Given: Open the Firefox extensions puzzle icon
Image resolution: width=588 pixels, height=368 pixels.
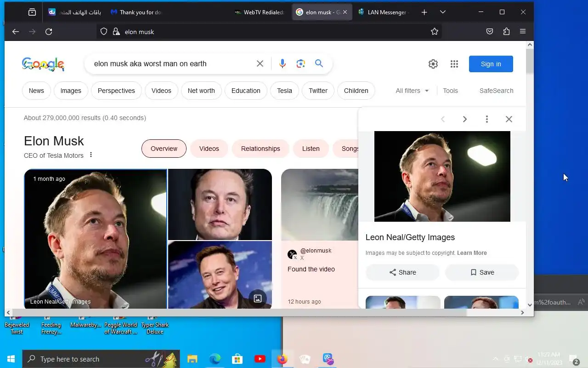Looking at the screenshot, I should [x=506, y=32].
